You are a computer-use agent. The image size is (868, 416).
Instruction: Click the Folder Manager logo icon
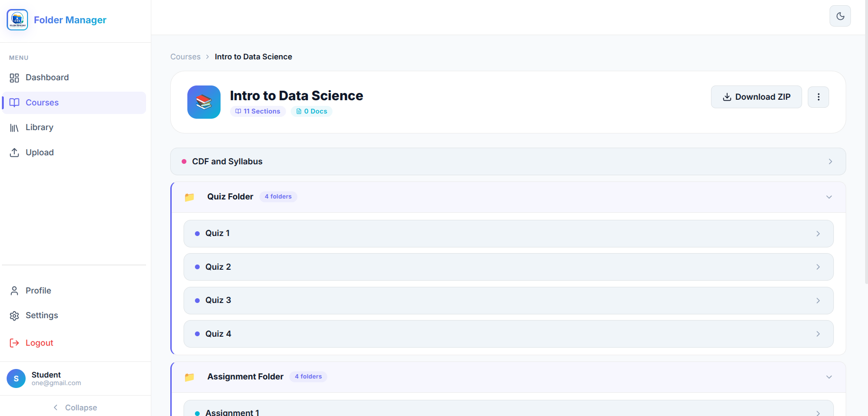click(x=18, y=19)
